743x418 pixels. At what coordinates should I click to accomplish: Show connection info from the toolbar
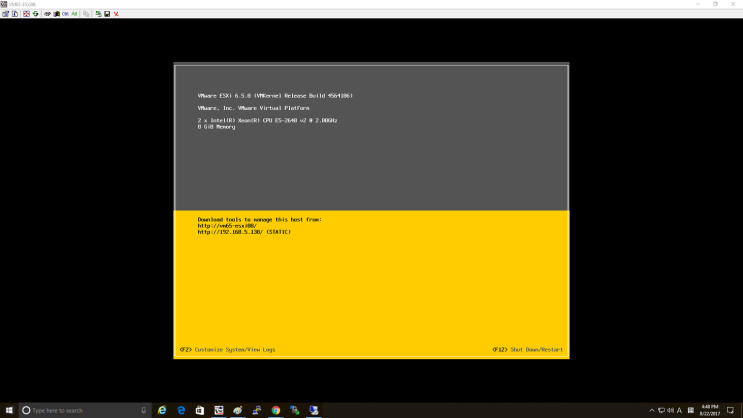(15, 14)
